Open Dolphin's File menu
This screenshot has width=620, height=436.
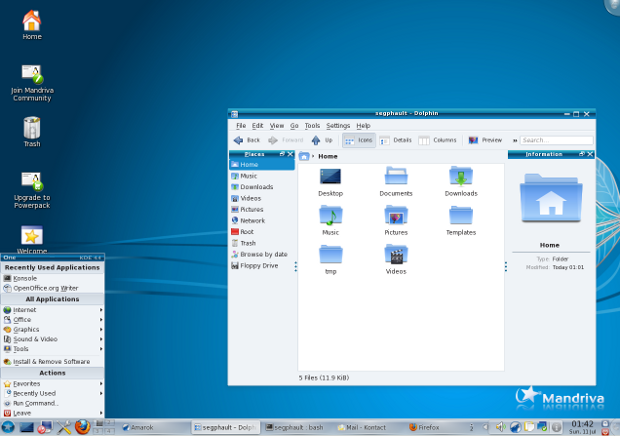click(x=241, y=126)
